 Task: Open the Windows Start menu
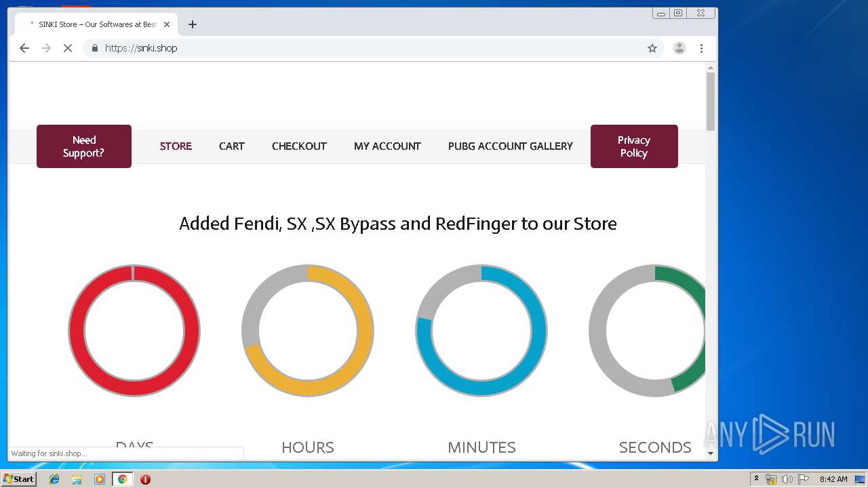[19, 479]
